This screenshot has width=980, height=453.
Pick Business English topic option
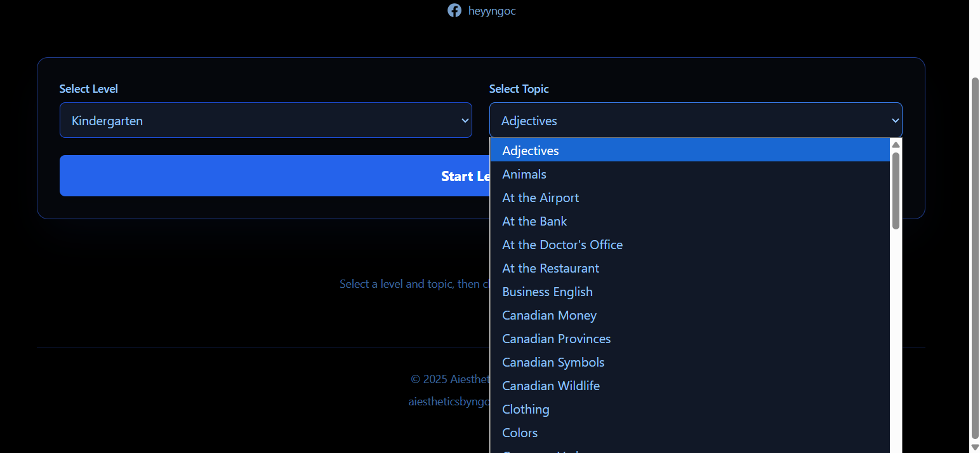coord(547,292)
